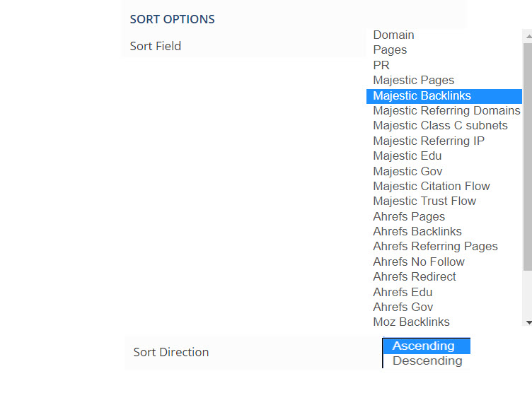This screenshot has width=532, height=393.
Task: Choose Majestic Referring Domains
Action: coord(446,110)
